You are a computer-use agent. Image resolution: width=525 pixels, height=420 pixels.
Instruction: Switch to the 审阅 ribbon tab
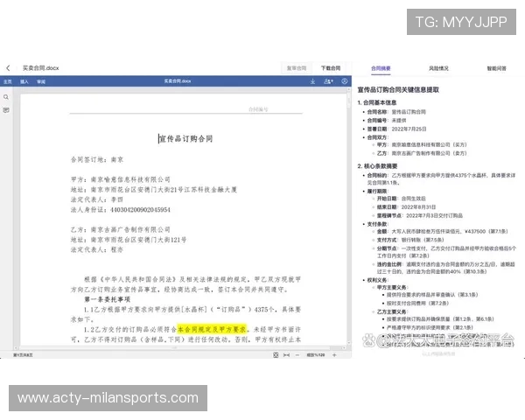click(x=41, y=81)
